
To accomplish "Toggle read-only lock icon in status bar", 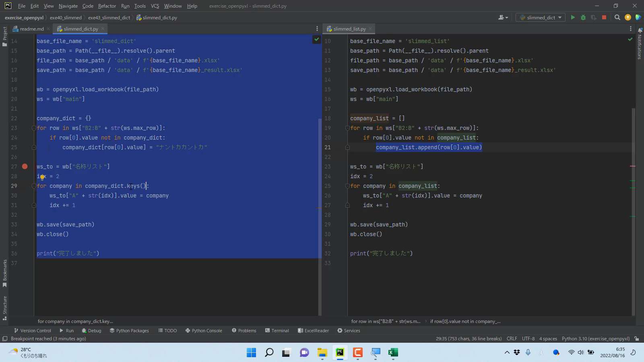I will (x=636, y=339).
